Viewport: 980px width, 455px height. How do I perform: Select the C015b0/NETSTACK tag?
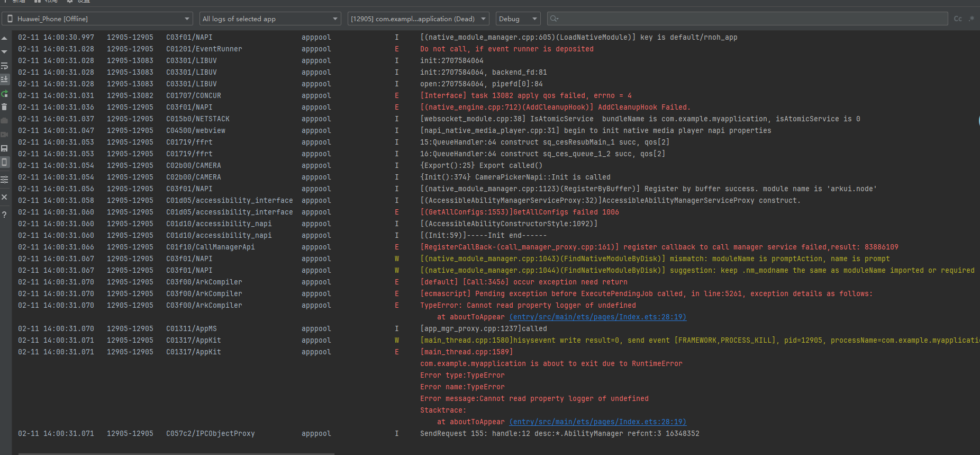click(x=197, y=119)
